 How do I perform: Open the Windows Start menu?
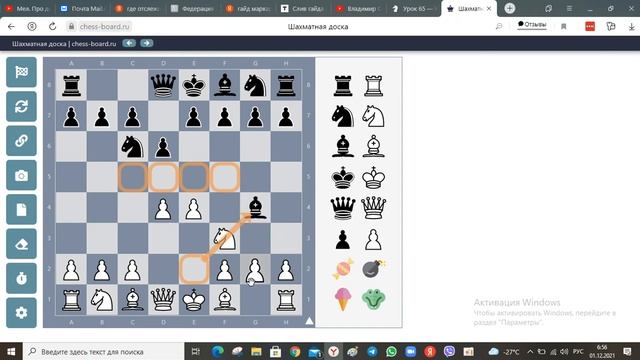point(11,351)
